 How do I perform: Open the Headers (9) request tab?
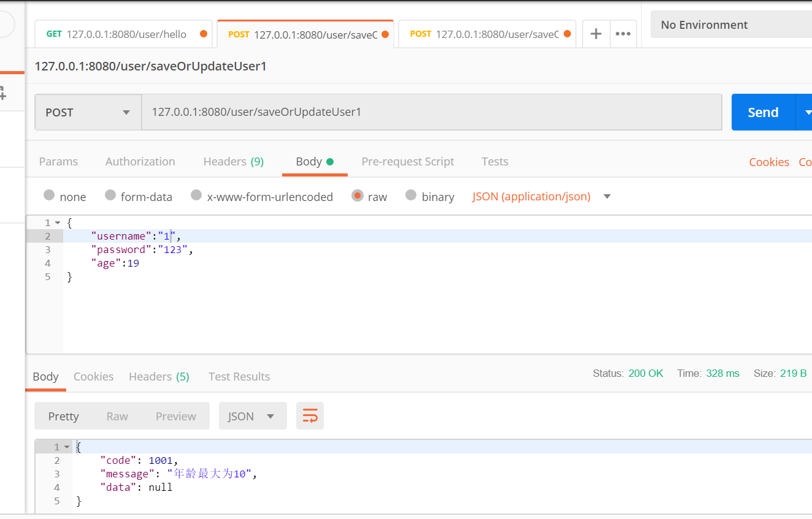pos(233,161)
